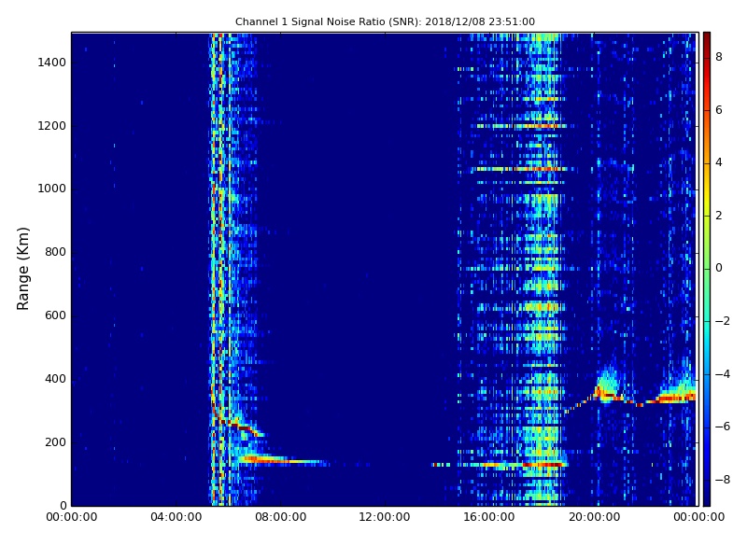Click the colorbar value 4 label
Screen dimensions: 747x560
(719, 162)
